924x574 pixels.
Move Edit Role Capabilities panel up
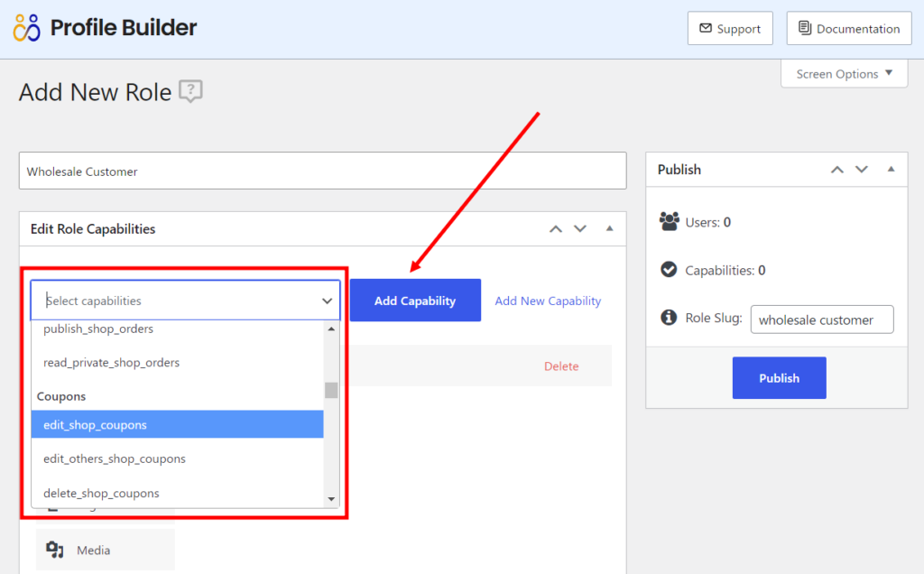pos(556,229)
